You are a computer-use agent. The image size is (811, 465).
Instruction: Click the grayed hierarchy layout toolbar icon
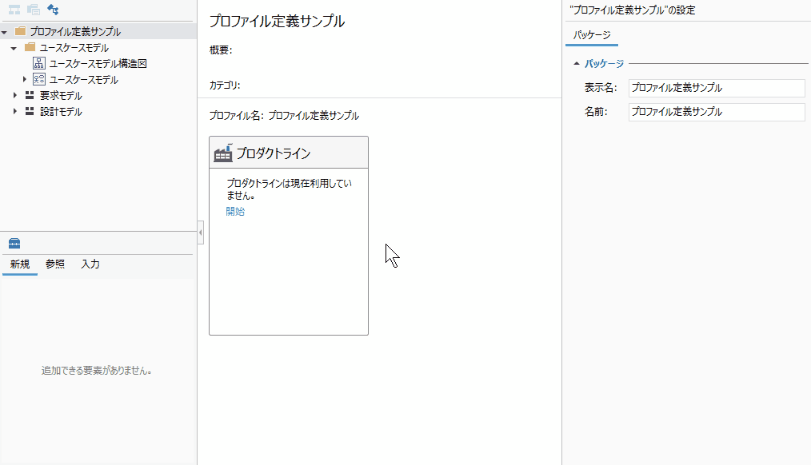coord(14,9)
